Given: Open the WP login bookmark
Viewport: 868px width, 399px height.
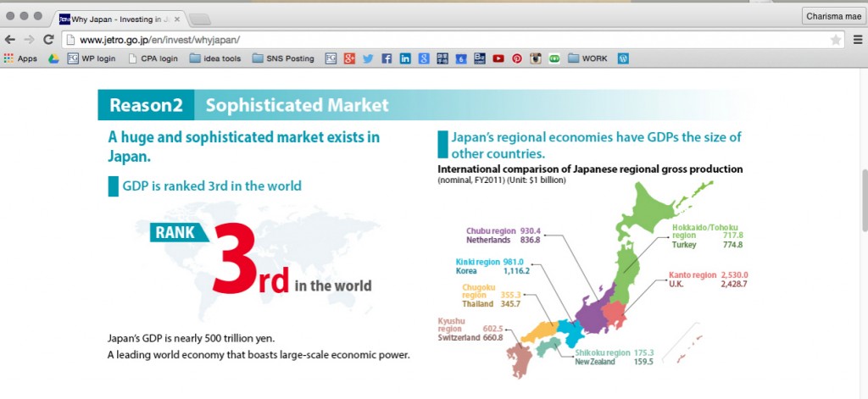Looking at the screenshot, I should click(x=92, y=58).
